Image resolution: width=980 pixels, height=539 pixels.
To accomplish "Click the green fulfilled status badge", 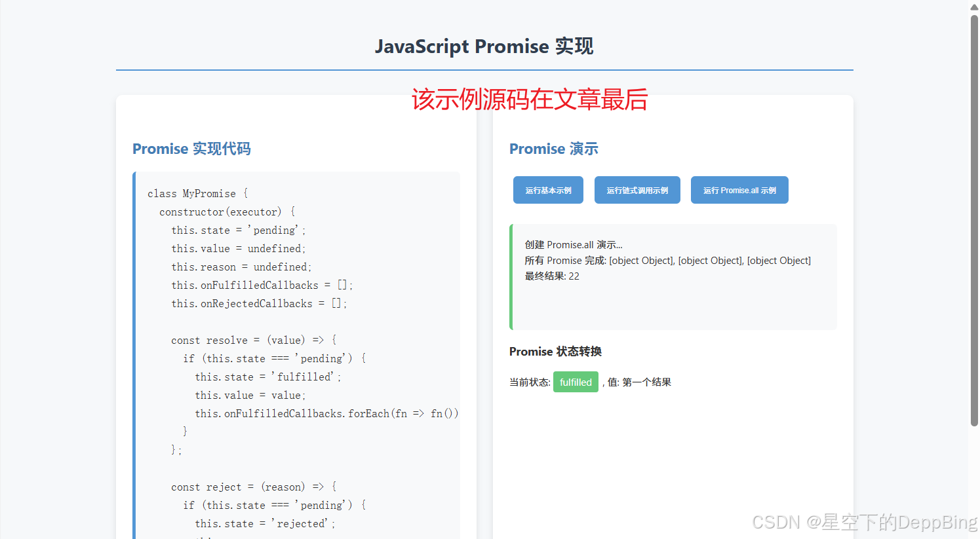I will point(576,382).
